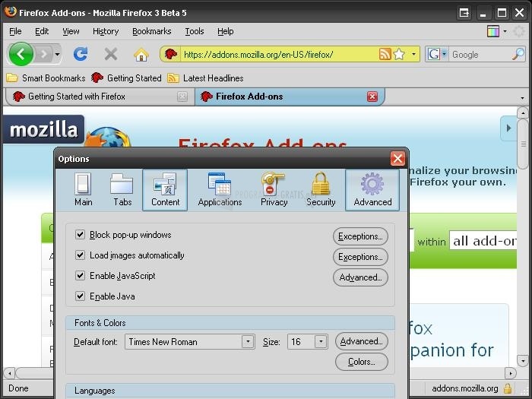Image resolution: width=532 pixels, height=399 pixels.
Task: Select the Security options pane icon
Action: (321, 190)
